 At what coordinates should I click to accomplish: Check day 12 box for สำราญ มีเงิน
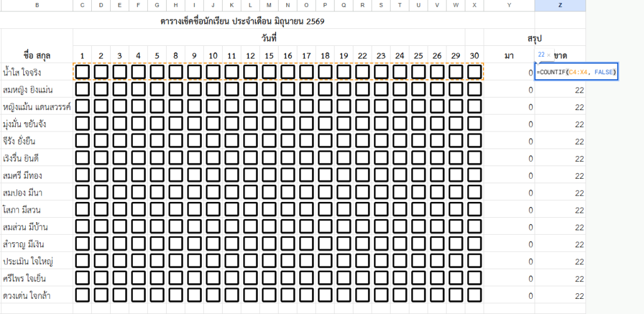[250, 244]
